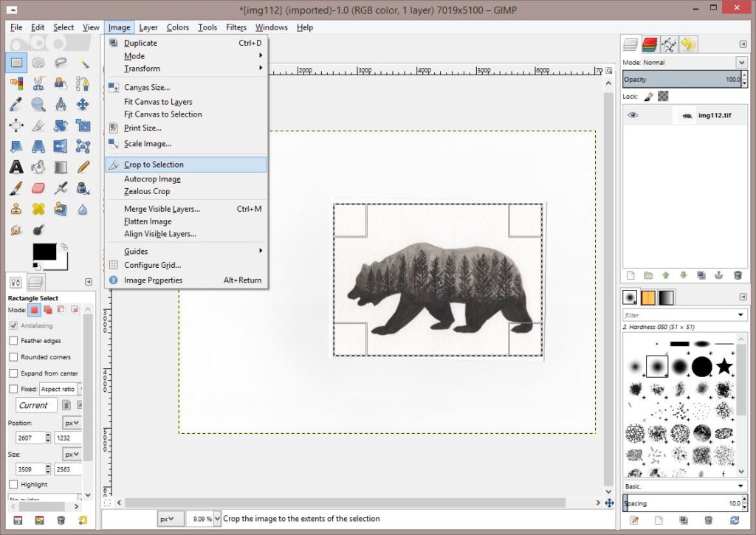Select the Clone stamp tool

tap(16, 209)
